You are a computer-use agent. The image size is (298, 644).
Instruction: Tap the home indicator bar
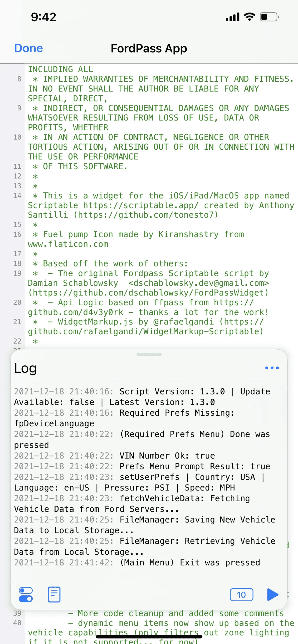click(149, 636)
